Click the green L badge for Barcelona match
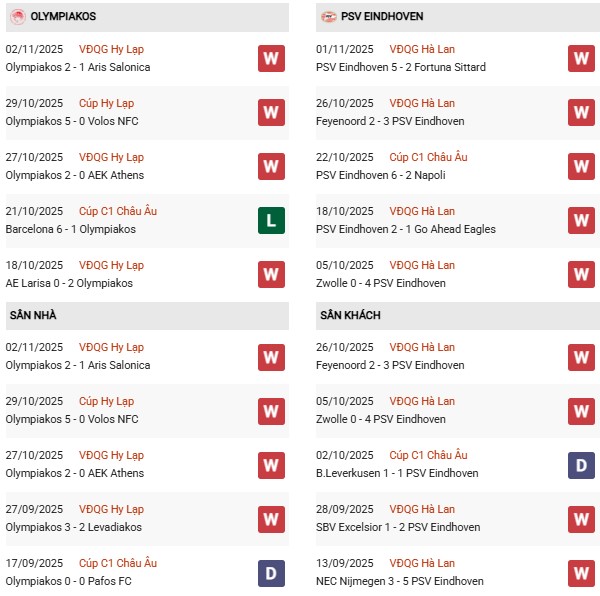The image size is (600, 596). point(271,220)
